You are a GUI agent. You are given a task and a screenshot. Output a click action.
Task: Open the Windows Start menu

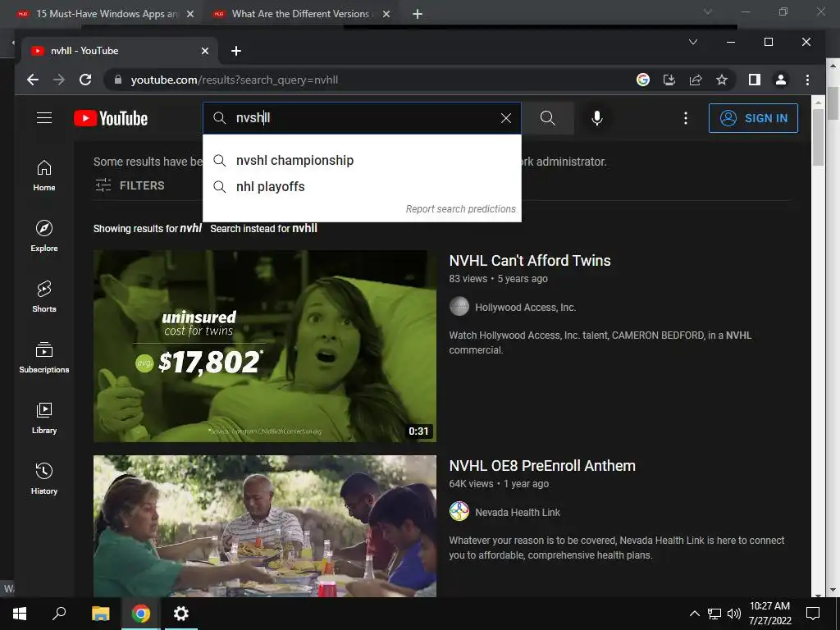pyautogui.click(x=20, y=614)
